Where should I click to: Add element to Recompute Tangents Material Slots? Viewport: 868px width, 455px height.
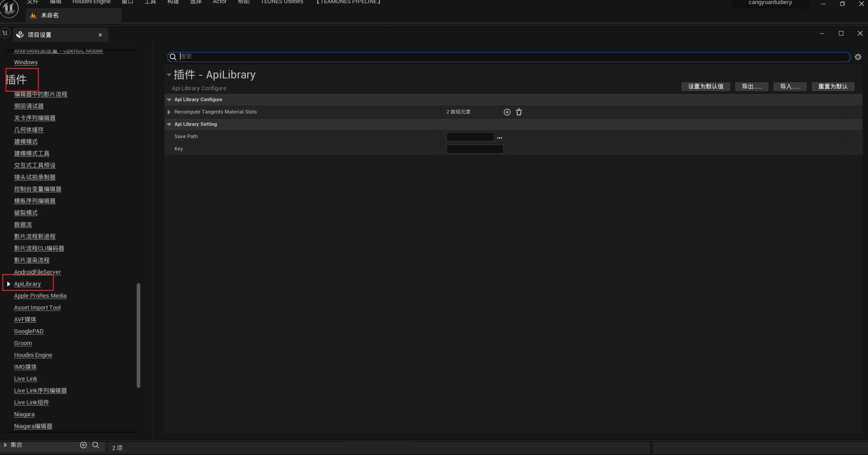tap(507, 112)
